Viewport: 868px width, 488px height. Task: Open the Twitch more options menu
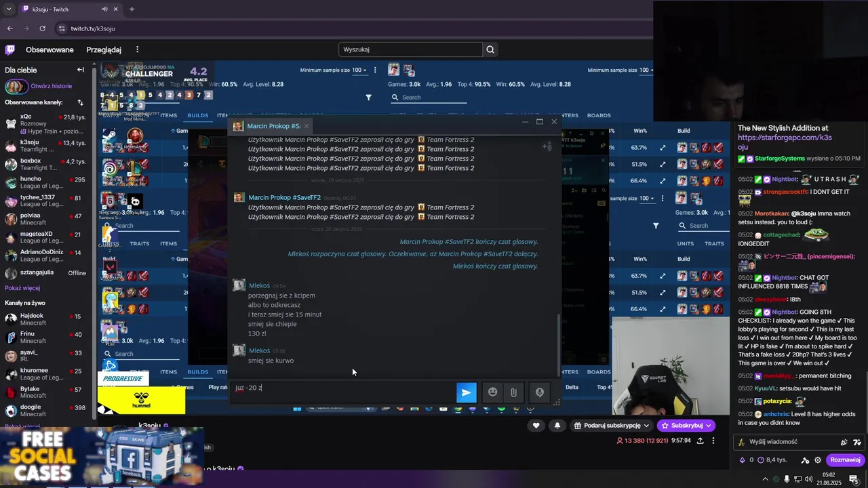137,49
